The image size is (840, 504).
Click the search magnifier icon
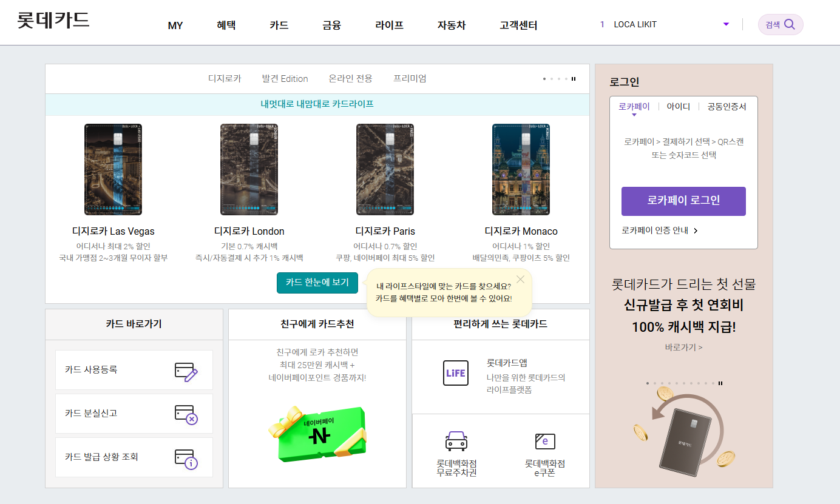(x=790, y=25)
